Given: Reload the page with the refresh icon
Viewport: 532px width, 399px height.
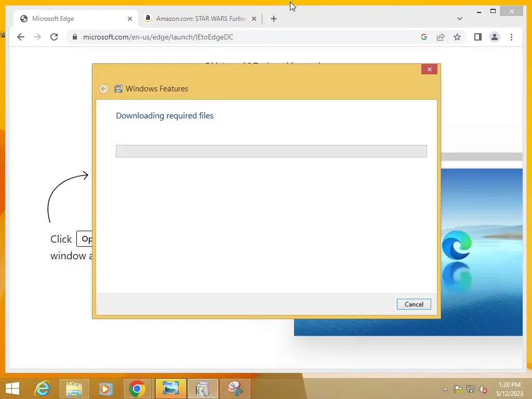Looking at the screenshot, I should point(54,37).
